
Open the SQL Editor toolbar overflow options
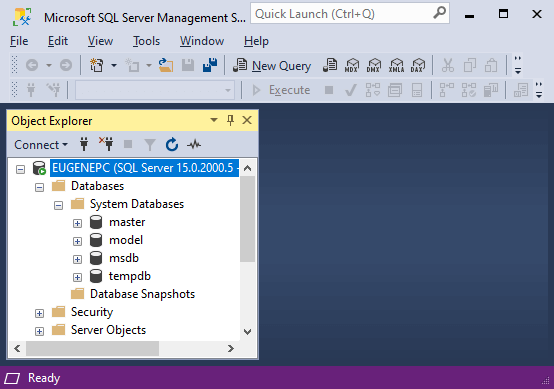point(539,90)
